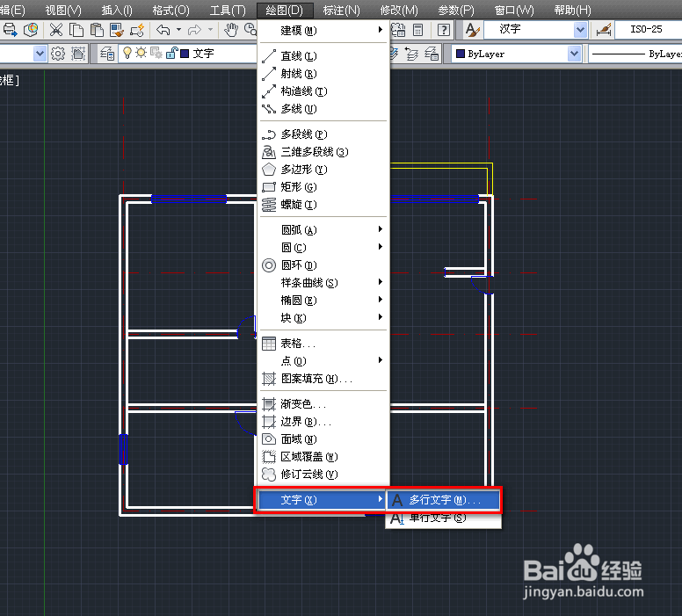Toggle layer viewport freeze icon
Screen dimensions: 682x616
coord(156,53)
